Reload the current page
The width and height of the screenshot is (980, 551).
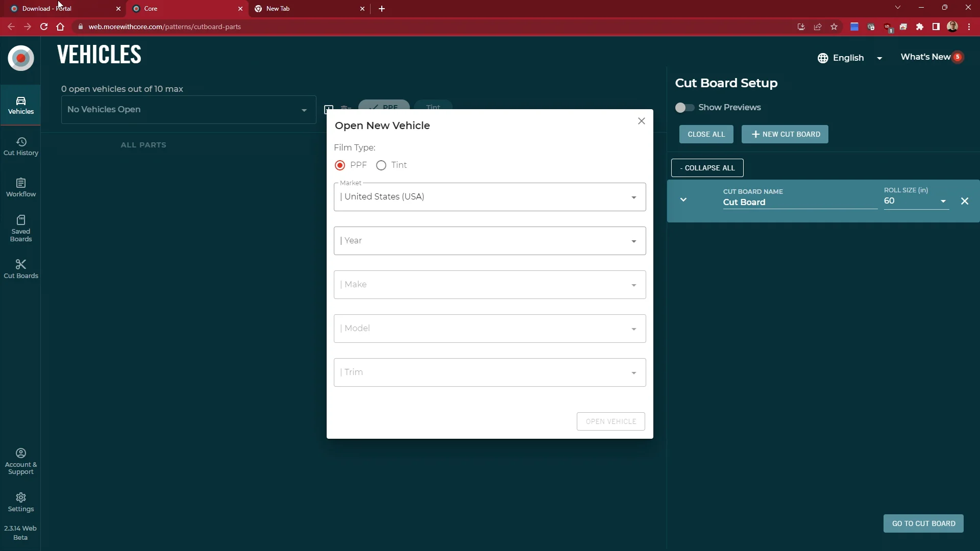44,27
